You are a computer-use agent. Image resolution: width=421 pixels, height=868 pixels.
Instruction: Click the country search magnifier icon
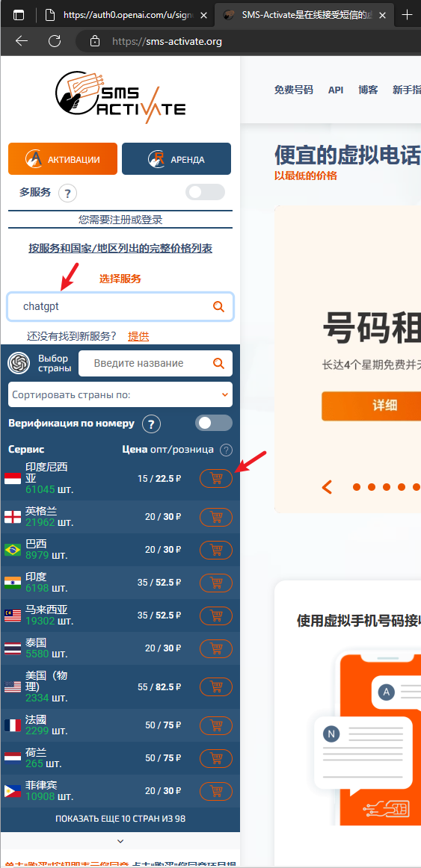click(x=219, y=363)
